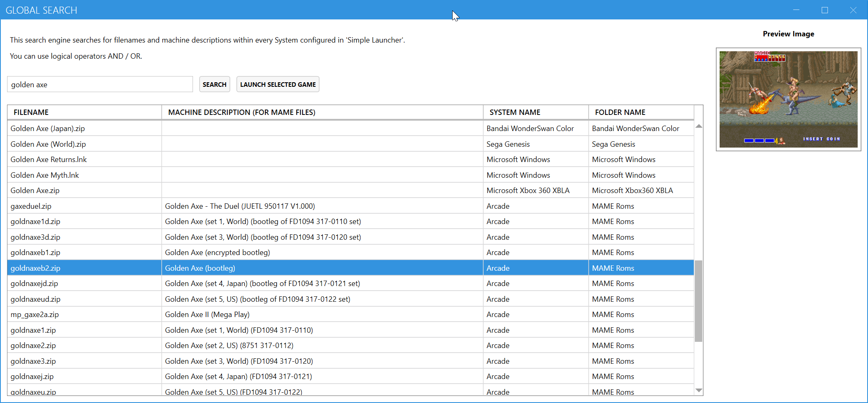Select the gaxeduel.zip row
The width and height of the screenshot is (868, 403).
pos(351,206)
